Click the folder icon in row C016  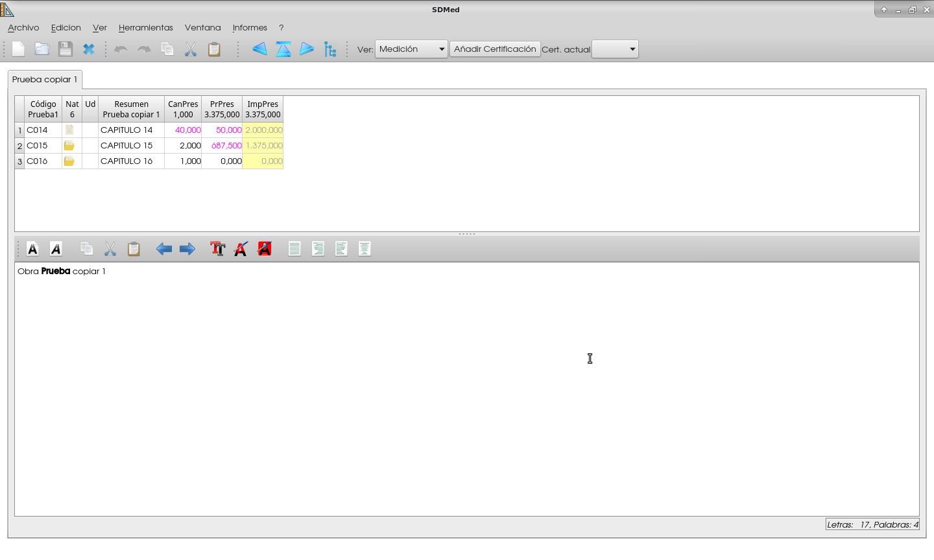[69, 161]
